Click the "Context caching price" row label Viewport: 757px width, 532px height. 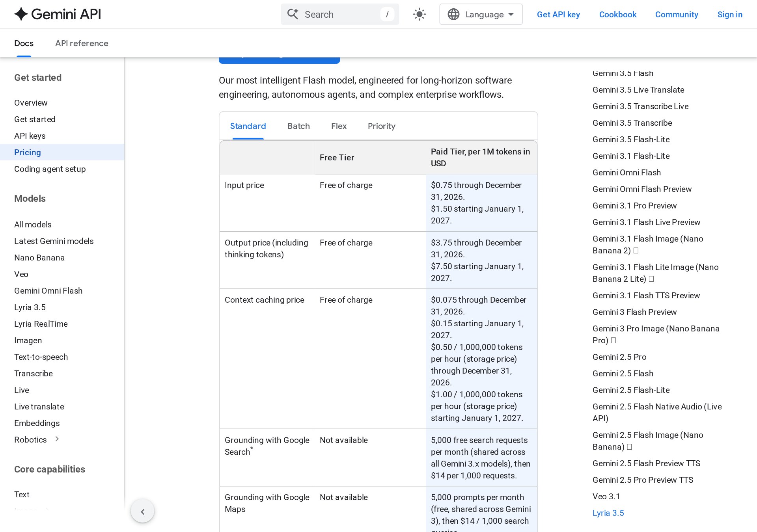(x=265, y=300)
